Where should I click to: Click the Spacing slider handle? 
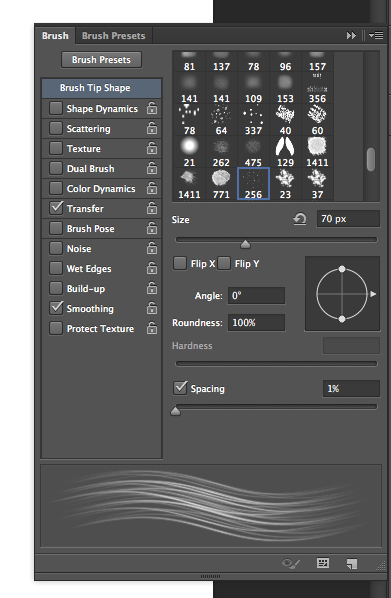click(x=175, y=411)
